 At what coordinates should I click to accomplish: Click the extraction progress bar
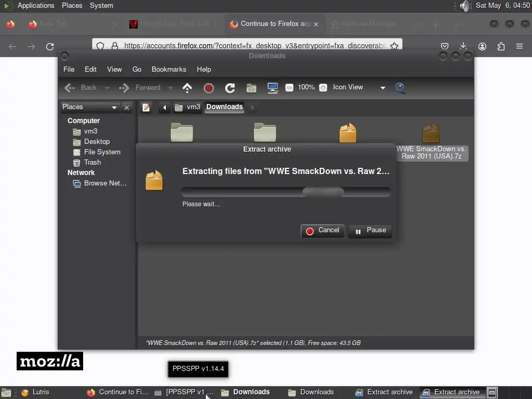tap(286, 192)
